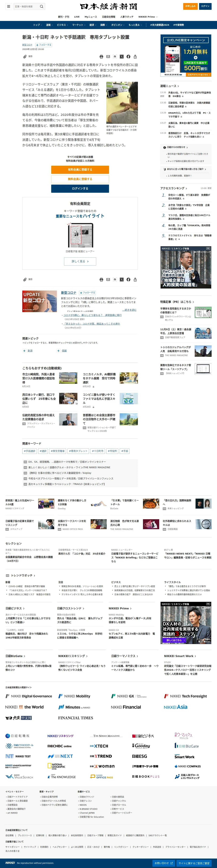Open the tablet interpreter article photo
The height and width of the screenshot is (868, 217).
pos(122,103)
